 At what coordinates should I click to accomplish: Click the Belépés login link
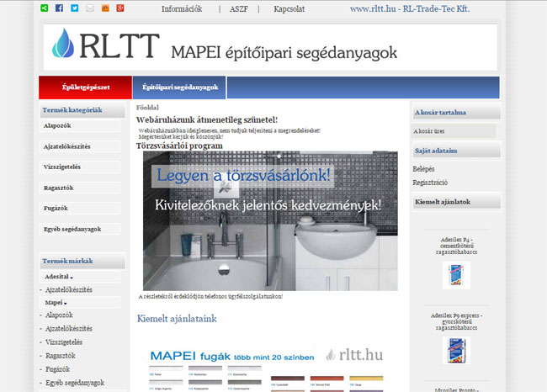coord(423,169)
